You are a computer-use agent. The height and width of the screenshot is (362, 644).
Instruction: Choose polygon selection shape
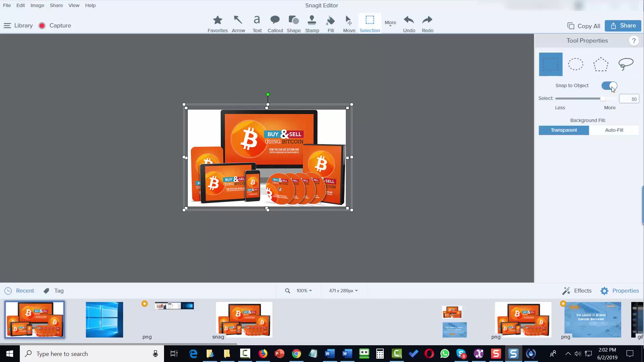[x=600, y=64]
